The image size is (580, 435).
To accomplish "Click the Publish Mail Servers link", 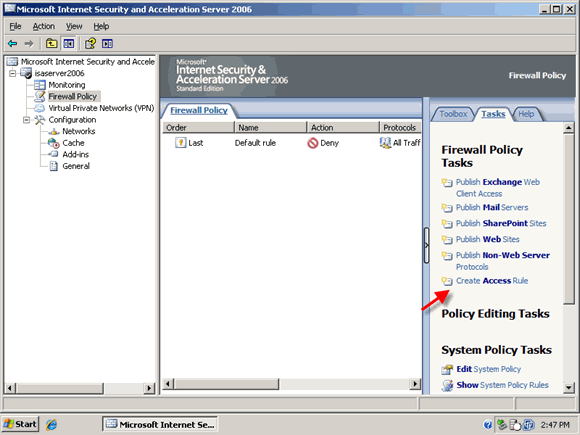I will pos(492,208).
